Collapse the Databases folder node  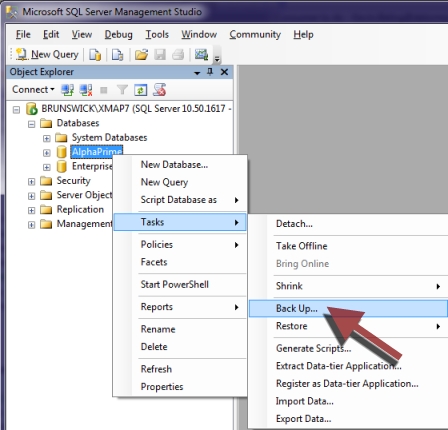click(x=31, y=124)
